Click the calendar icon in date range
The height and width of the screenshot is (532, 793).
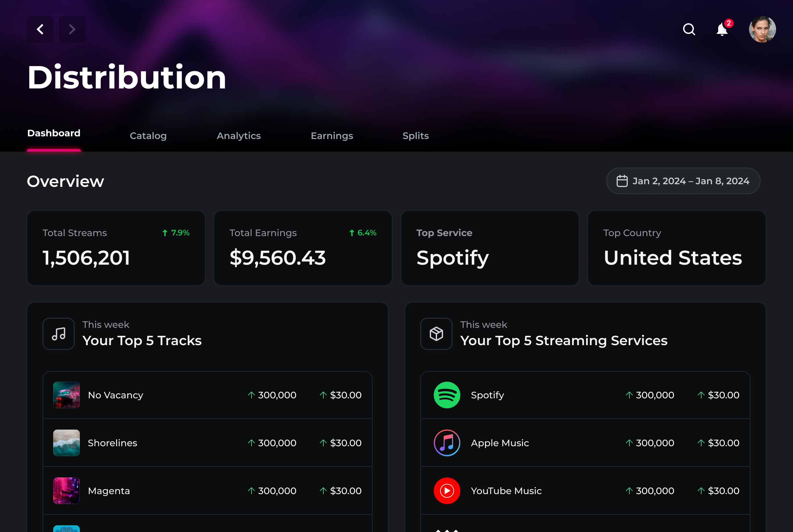click(x=622, y=181)
